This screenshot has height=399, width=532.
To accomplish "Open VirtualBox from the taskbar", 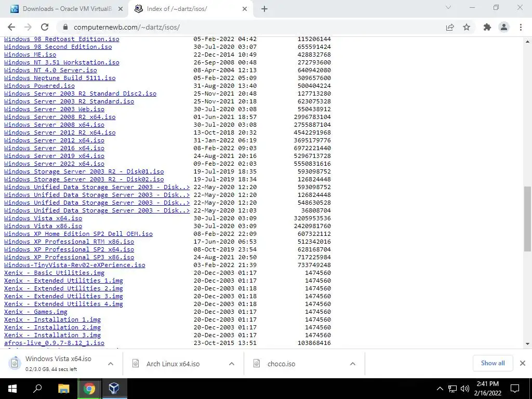I will [x=114, y=389].
